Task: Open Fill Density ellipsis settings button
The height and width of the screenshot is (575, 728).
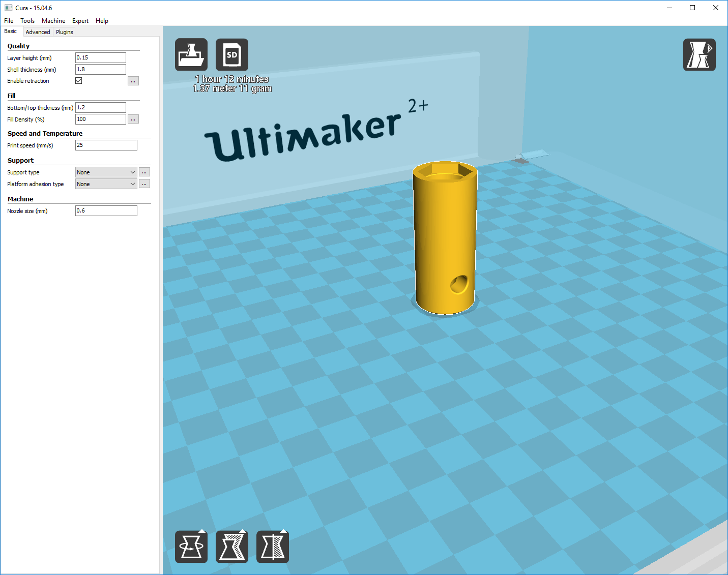Action: coord(133,119)
